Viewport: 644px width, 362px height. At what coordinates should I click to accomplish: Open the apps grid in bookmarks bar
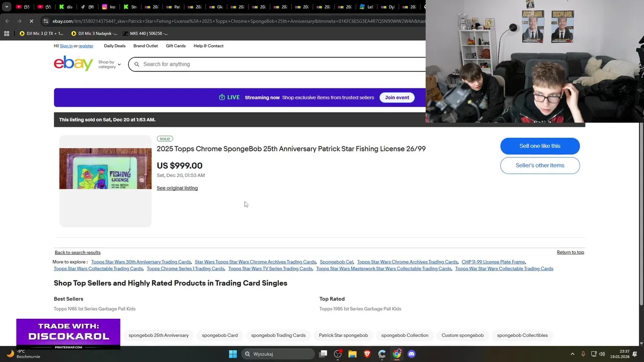pyautogui.click(x=7, y=33)
